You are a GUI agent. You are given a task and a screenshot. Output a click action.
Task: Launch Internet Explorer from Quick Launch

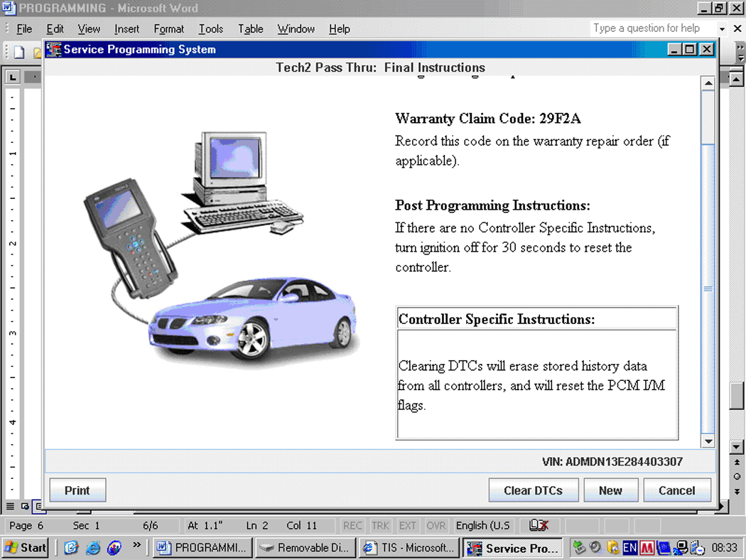pos(92,548)
